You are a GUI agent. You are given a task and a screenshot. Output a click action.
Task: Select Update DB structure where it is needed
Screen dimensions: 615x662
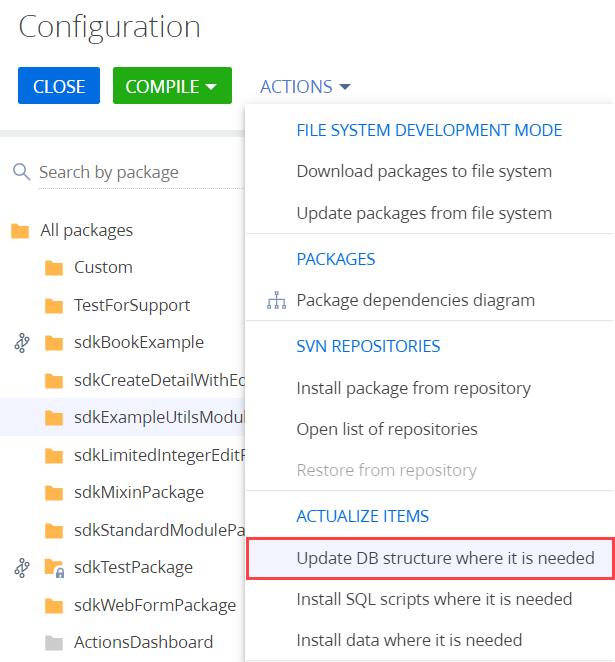point(430,558)
